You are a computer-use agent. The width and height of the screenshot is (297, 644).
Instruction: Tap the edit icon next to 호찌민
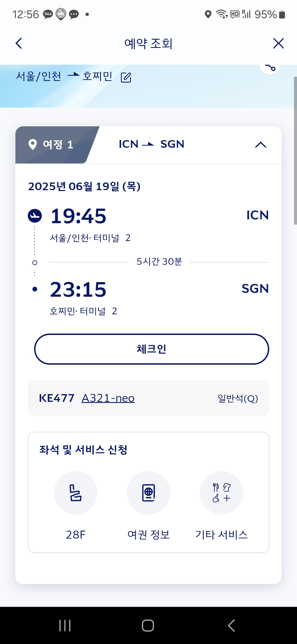pyautogui.click(x=126, y=77)
